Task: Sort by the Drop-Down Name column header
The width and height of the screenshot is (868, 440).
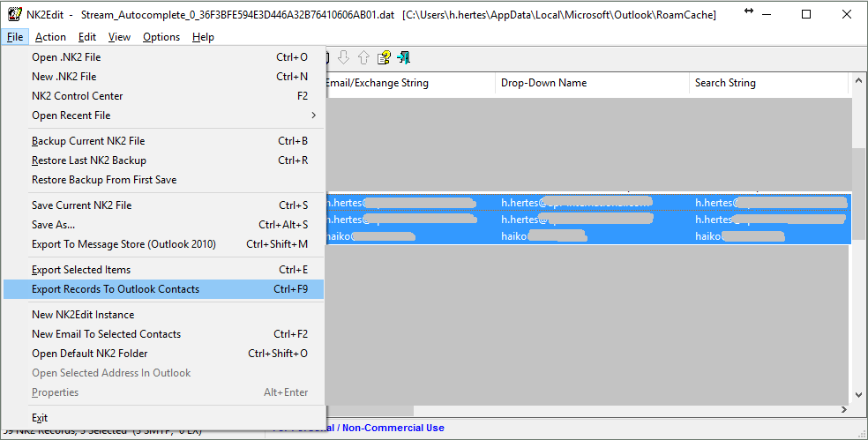Action: [x=592, y=83]
